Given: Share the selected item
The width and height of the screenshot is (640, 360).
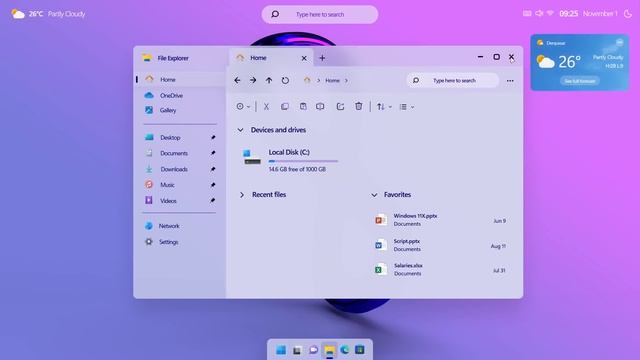Looking at the screenshot, I should pyautogui.click(x=340, y=107).
